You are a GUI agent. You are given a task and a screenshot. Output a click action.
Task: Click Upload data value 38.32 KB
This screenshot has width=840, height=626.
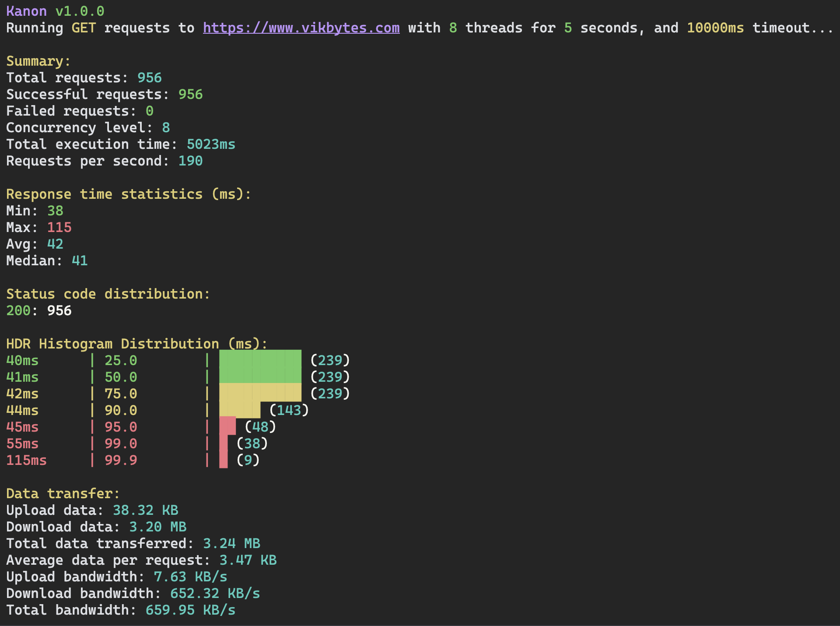click(x=145, y=510)
